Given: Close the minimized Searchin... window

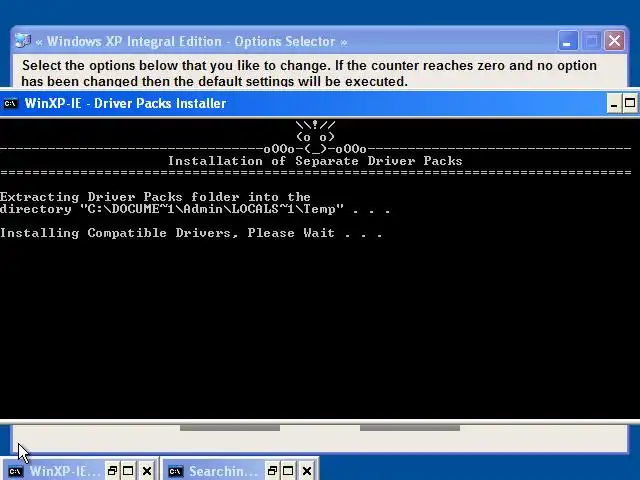Looking at the screenshot, I should tap(307, 471).
